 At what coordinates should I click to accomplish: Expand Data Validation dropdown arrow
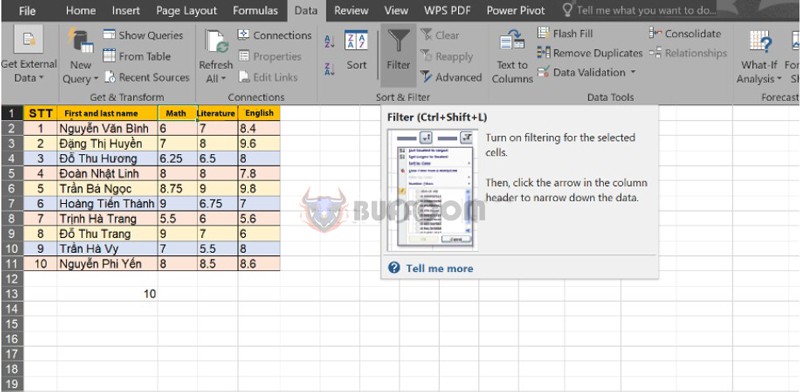(x=633, y=72)
